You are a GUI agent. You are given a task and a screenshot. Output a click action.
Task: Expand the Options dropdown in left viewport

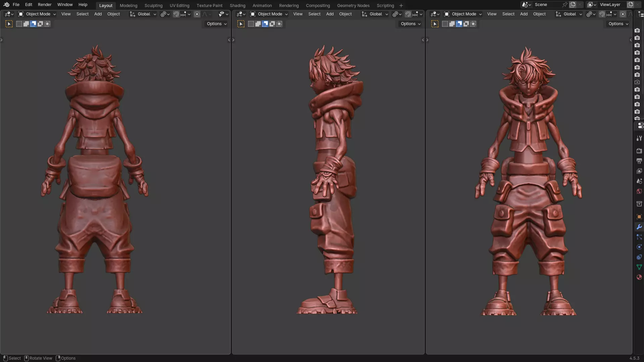(216, 24)
